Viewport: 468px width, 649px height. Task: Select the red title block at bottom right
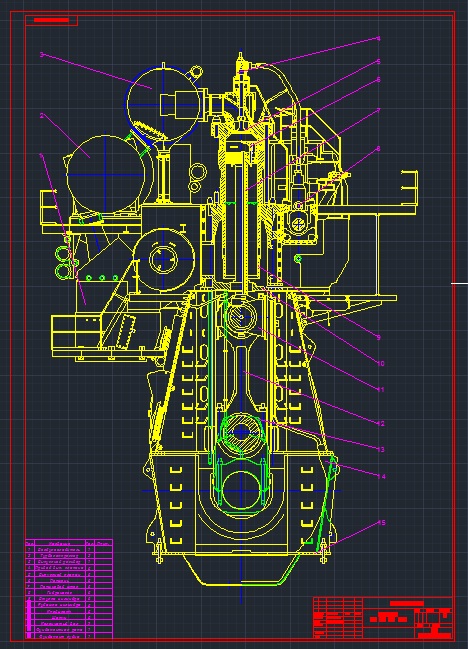click(382, 618)
